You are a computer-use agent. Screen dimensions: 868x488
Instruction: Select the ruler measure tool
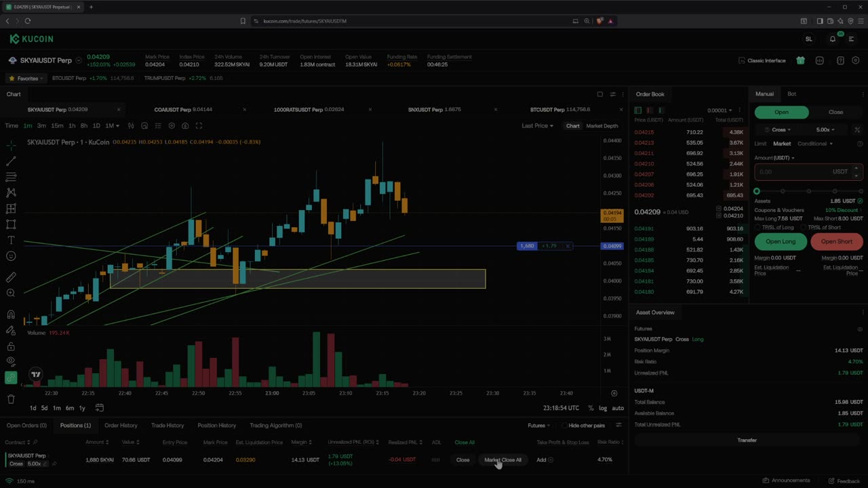pos(11,277)
